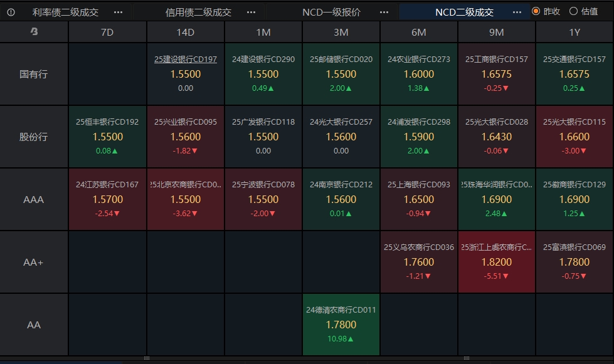614x364 pixels.
Task: Click the 25义乌农商行CD036 cell
Action: click(x=418, y=262)
